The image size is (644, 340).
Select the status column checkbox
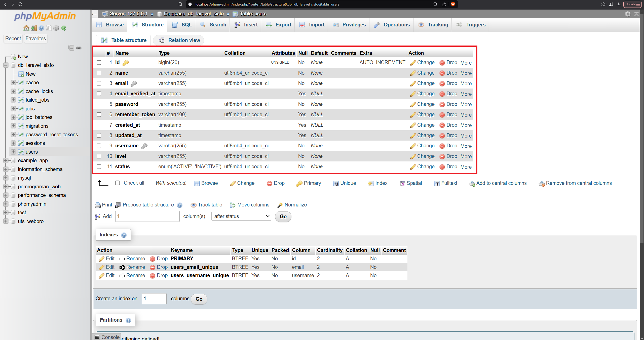[x=99, y=167]
